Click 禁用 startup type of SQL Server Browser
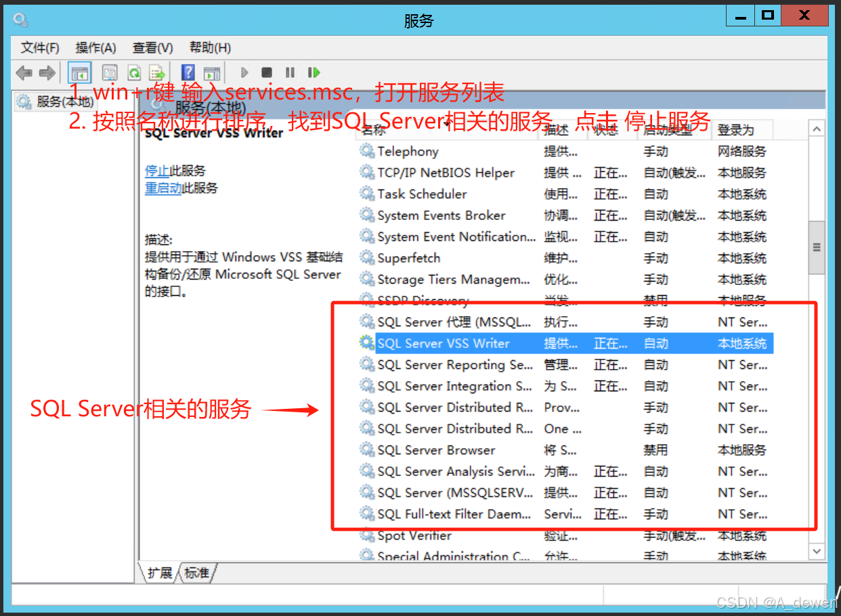Screen dimensions: 841x616 coord(655,449)
